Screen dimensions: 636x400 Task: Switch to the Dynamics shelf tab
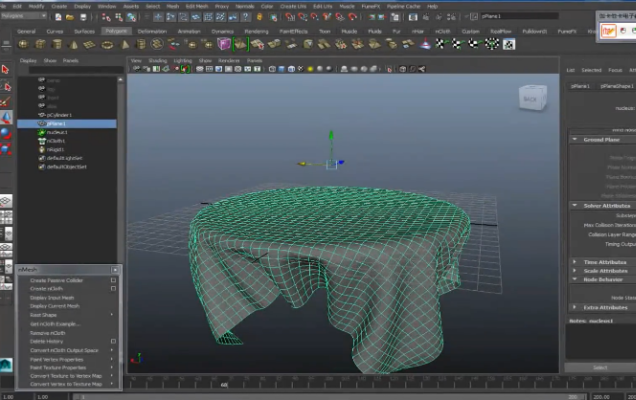(223, 30)
